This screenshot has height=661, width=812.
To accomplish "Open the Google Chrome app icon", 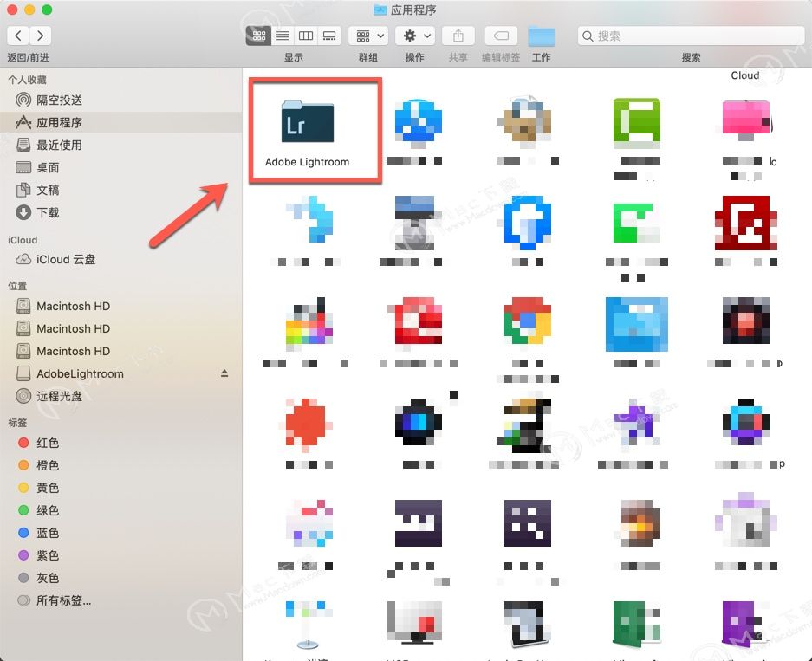I will [527, 321].
